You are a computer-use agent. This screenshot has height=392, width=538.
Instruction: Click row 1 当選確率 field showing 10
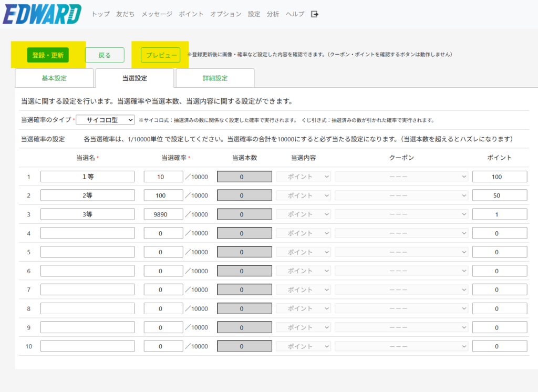point(163,177)
